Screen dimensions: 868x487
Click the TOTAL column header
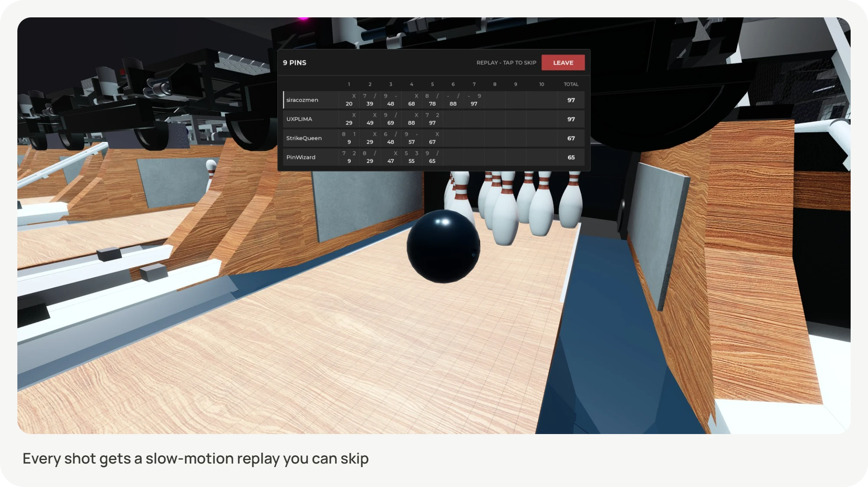571,84
